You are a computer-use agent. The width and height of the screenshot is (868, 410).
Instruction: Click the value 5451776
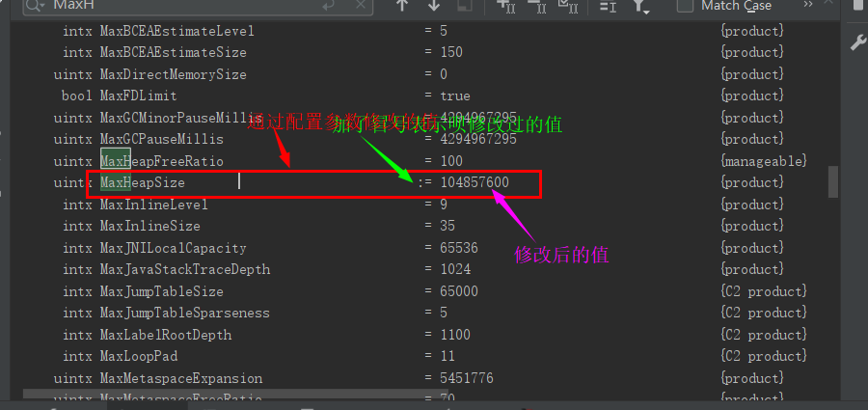[467, 378]
